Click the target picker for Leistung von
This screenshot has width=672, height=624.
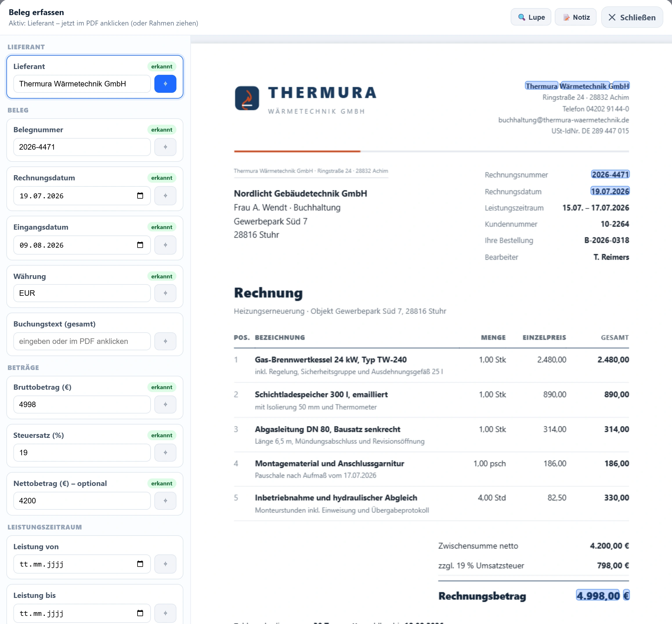click(165, 564)
